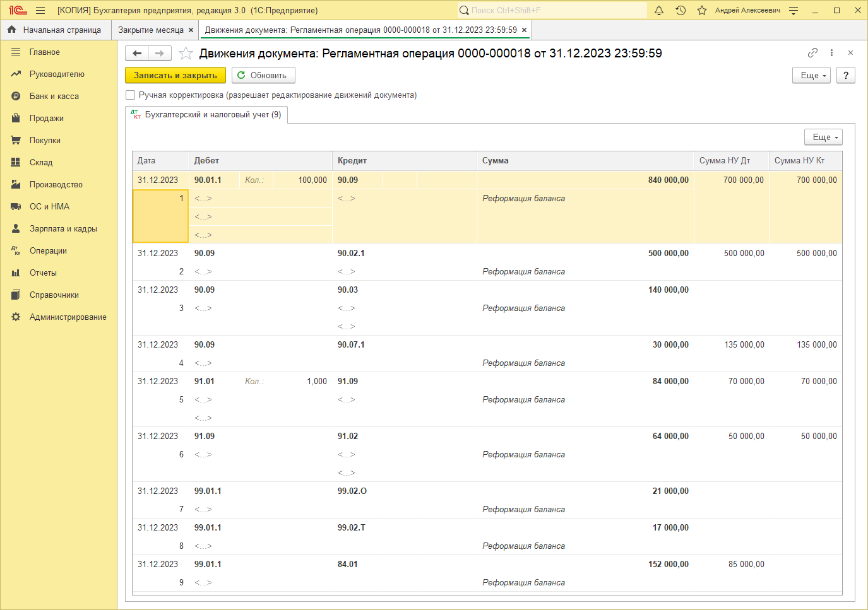Image resolution: width=868 pixels, height=610 pixels.
Task: Click user name Андрей Алексеевич
Action: coord(747,10)
